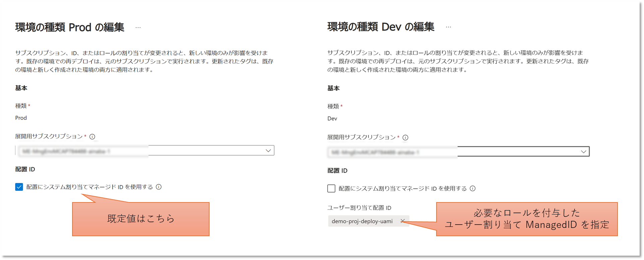Click 種類 label in Dev panel

tap(333, 106)
